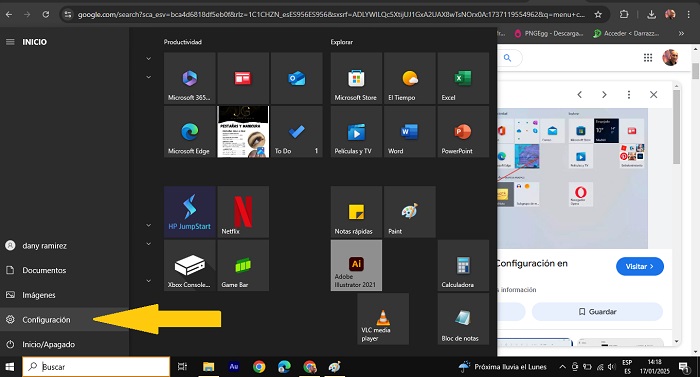
Task: Open the Chrome three-dot menu
Action: click(x=689, y=14)
